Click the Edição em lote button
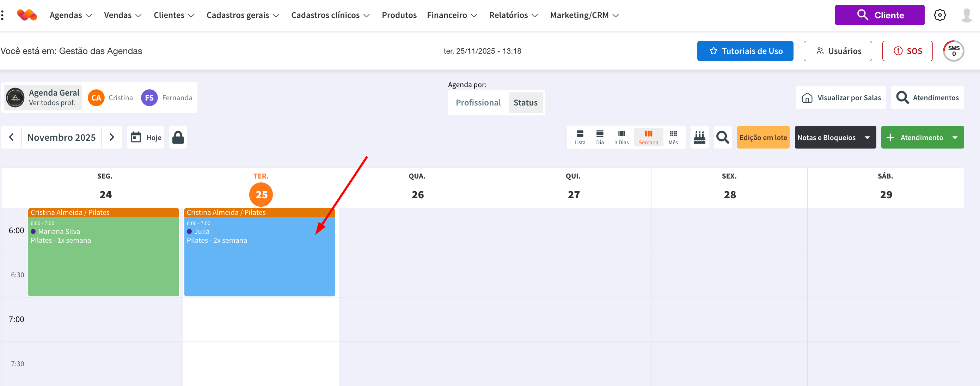 tap(763, 137)
